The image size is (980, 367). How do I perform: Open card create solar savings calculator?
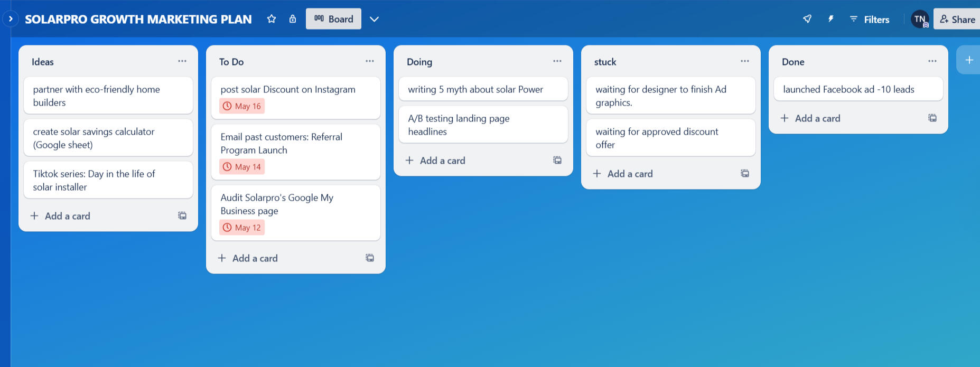(108, 138)
